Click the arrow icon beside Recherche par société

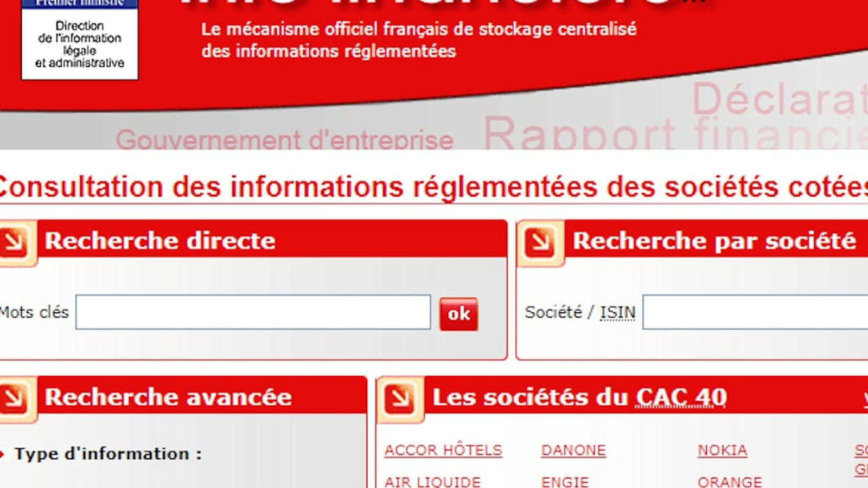pyautogui.click(x=540, y=242)
